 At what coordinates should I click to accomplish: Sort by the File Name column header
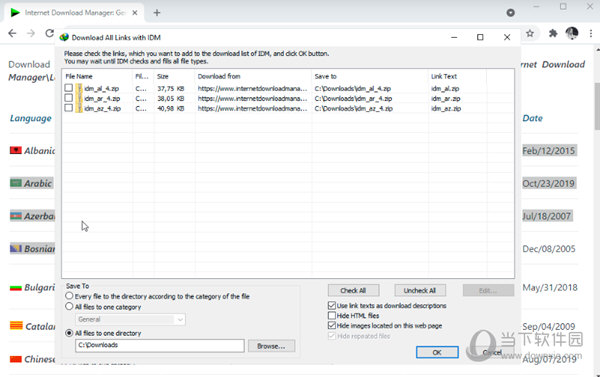[x=97, y=76]
